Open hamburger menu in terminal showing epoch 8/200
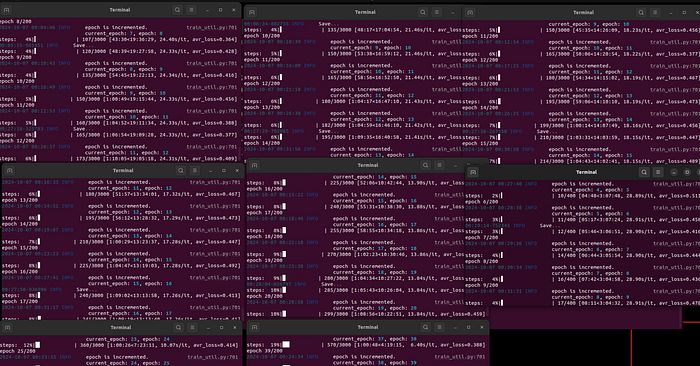The height and width of the screenshot is (366, 700). pos(192,10)
